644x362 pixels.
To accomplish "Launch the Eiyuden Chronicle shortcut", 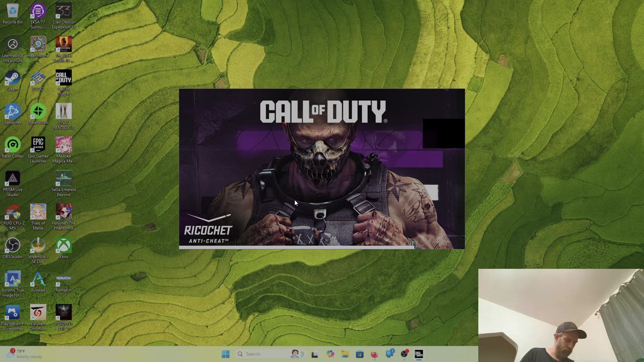I will 38,318.
